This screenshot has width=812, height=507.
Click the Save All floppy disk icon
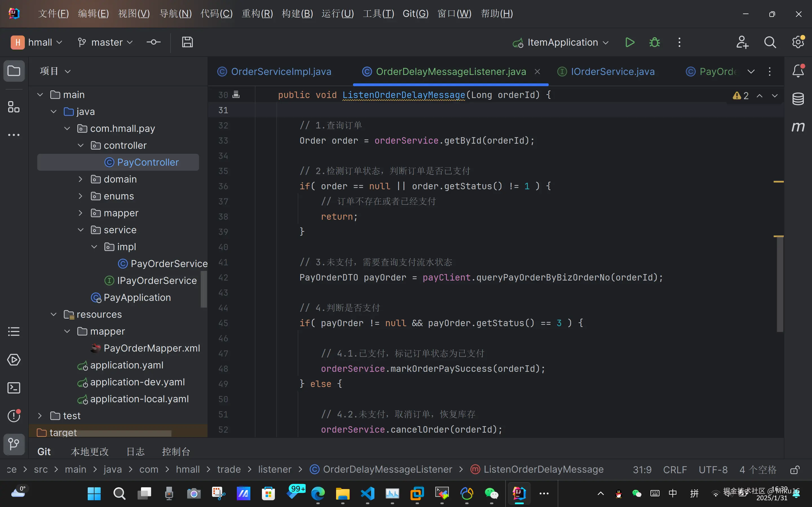tap(187, 42)
